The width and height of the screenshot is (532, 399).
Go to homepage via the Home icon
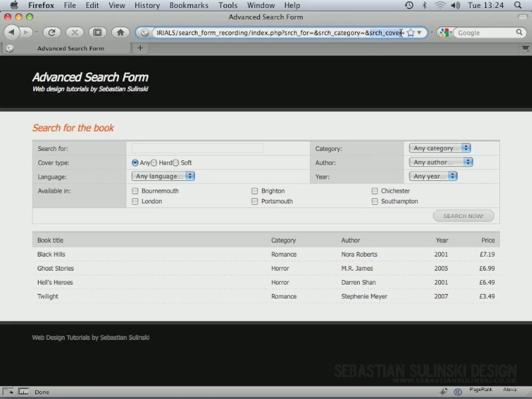click(120, 33)
